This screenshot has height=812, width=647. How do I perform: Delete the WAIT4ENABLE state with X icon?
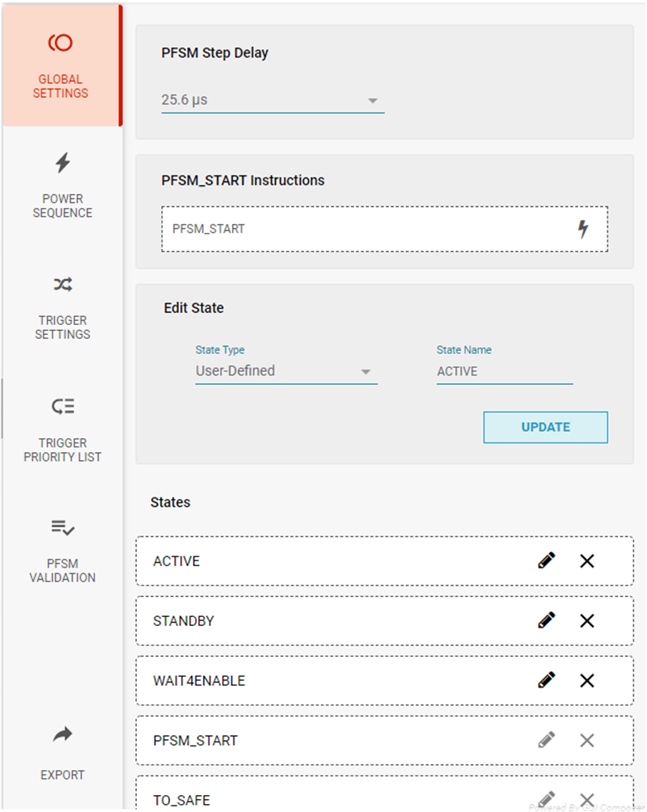point(587,680)
